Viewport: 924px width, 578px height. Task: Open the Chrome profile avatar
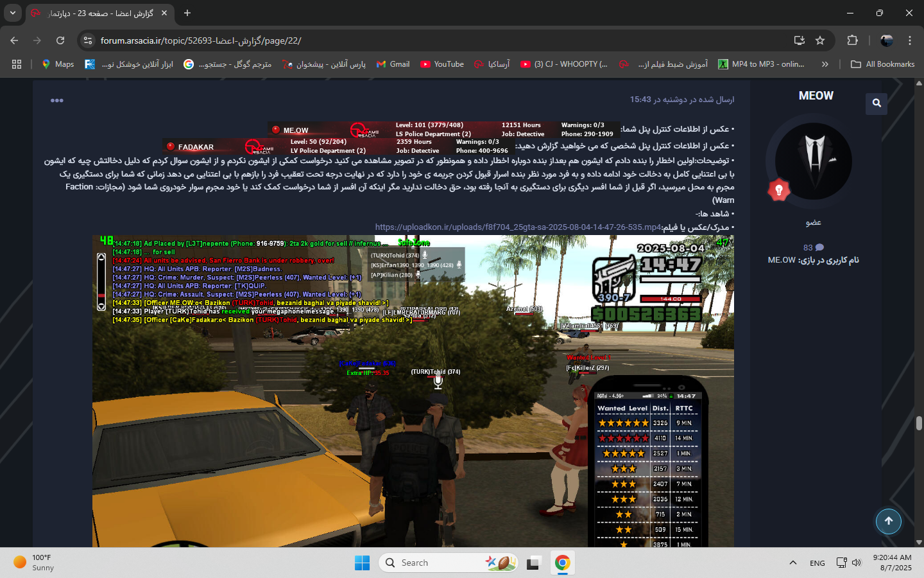coord(887,40)
